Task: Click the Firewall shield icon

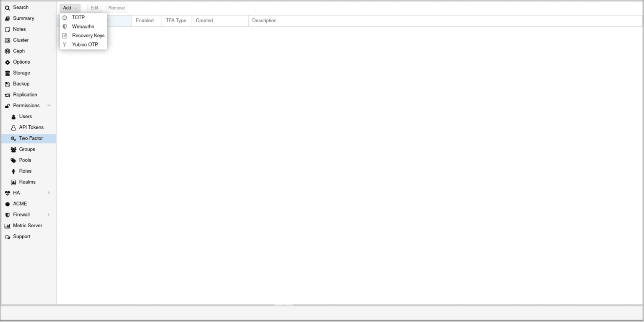Action: click(7, 215)
